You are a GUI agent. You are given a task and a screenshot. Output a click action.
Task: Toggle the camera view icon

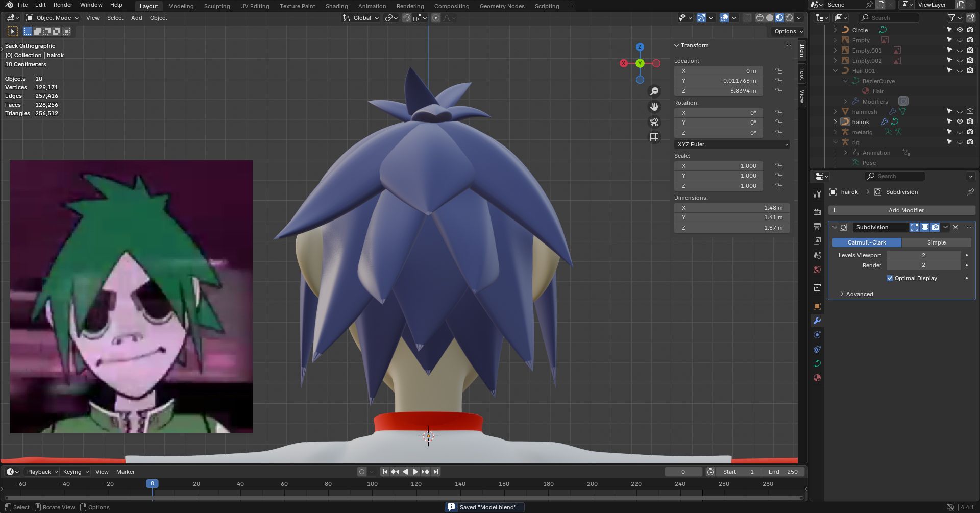tap(654, 122)
